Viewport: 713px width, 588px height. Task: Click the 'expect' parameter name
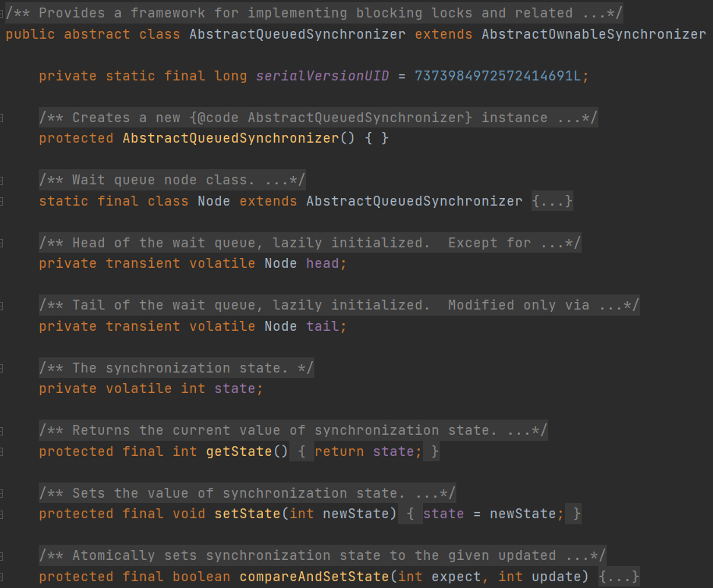tap(456, 576)
